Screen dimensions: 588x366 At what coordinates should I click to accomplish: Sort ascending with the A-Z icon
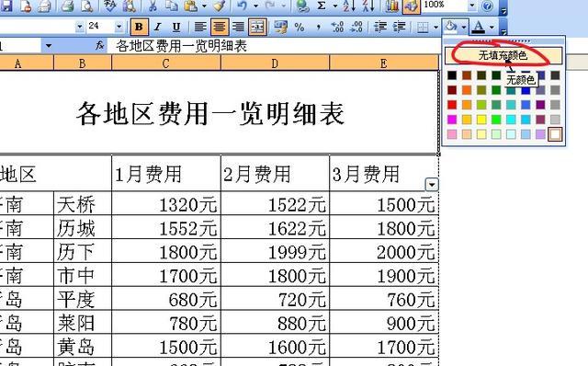coord(349,6)
